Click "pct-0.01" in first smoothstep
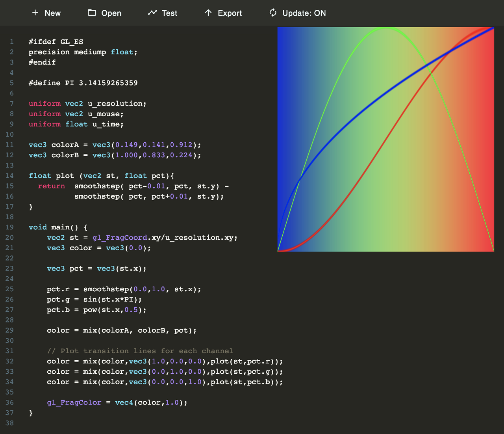504x434 pixels. 147,186
